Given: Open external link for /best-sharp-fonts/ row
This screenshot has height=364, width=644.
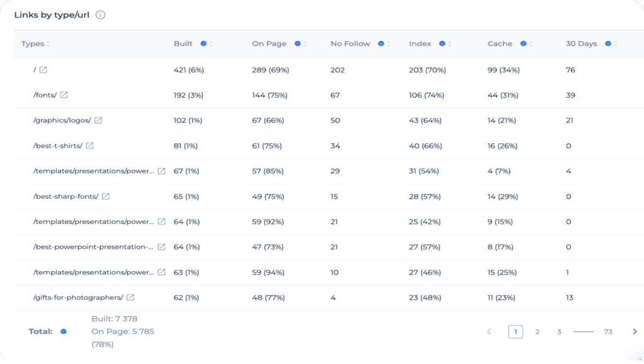Looking at the screenshot, I should tap(106, 196).
